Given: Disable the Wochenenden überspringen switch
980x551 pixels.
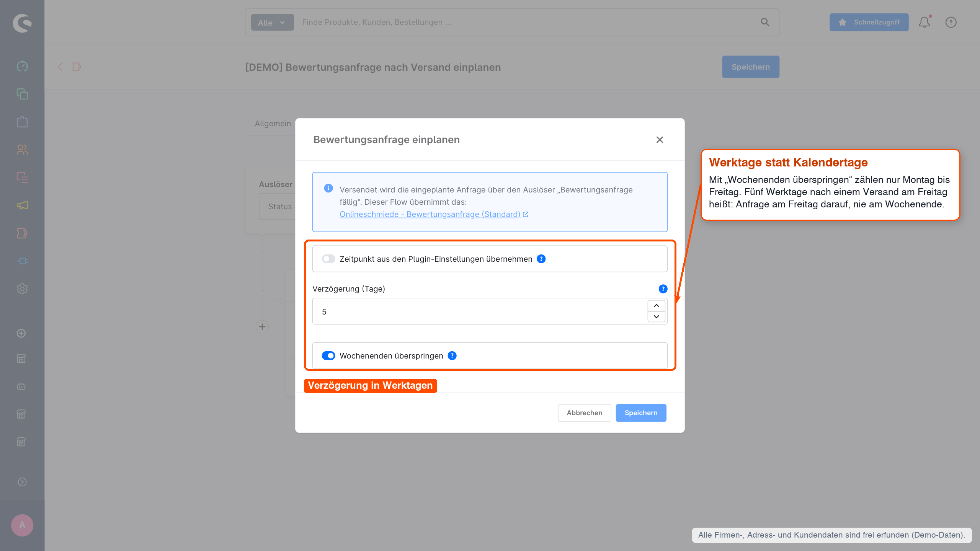Looking at the screenshot, I should coord(328,356).
